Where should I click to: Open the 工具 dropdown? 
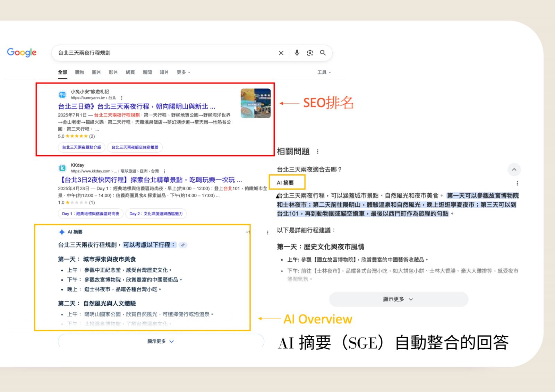tap(324, 72)
